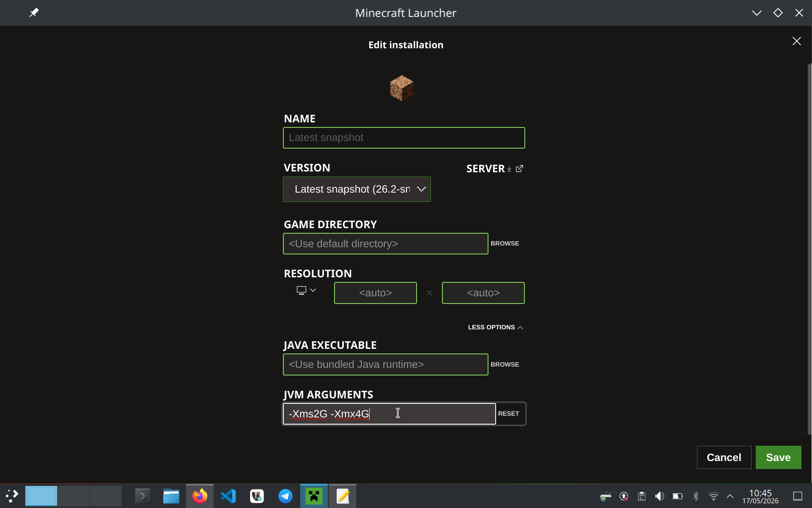Collapse with LESS OPTIONS

coord(496,327)
